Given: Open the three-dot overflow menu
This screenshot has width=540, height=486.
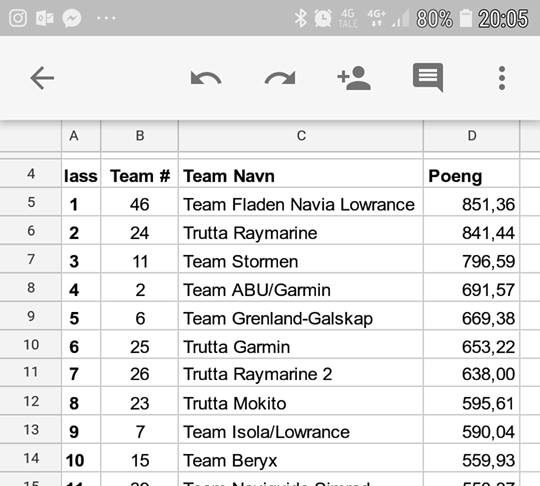Looking at the screenshot, I should click(x=502, y=78).
